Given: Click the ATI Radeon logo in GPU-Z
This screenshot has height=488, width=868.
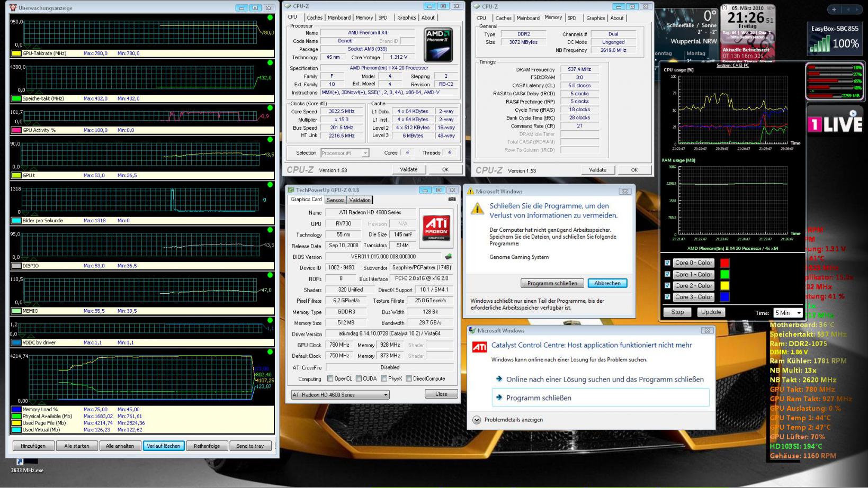Looking at the screenshot, I should pyautogui.click(x=436, y=228).
